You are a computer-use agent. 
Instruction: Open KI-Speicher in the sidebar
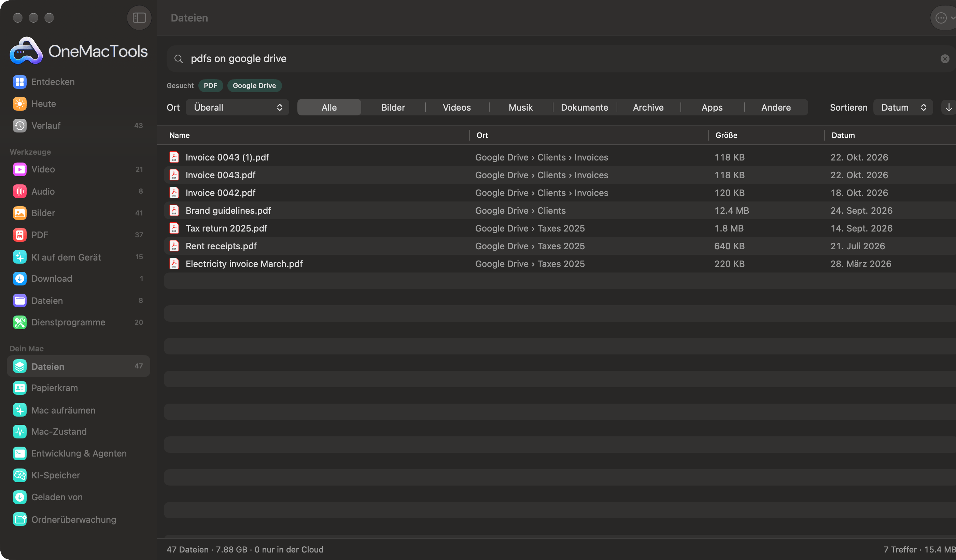point(79,475)
